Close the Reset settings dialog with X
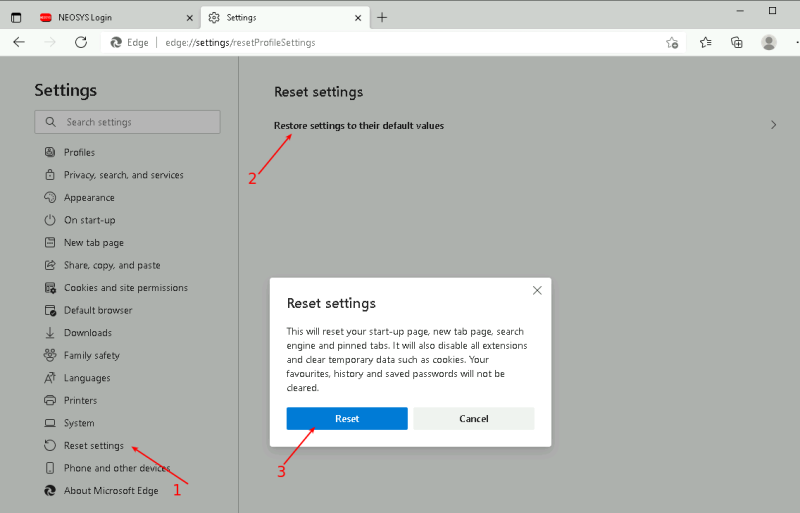800x513 pixels. 537,290
